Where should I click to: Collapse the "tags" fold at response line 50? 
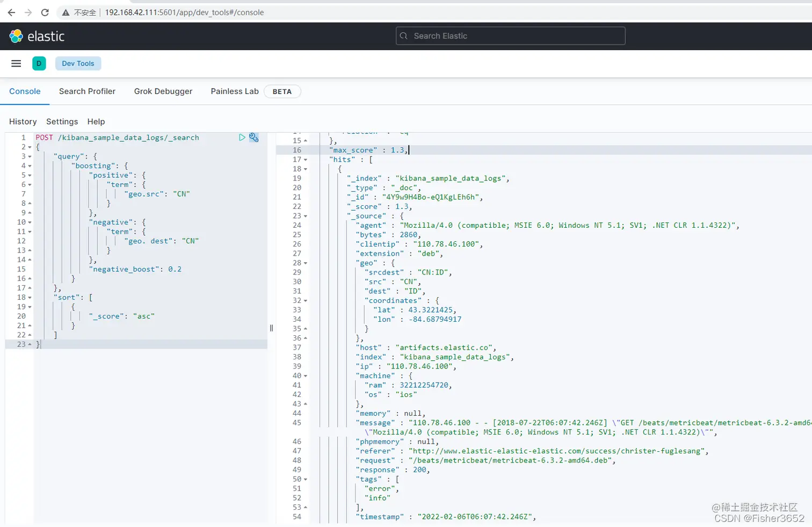(306, 479)
